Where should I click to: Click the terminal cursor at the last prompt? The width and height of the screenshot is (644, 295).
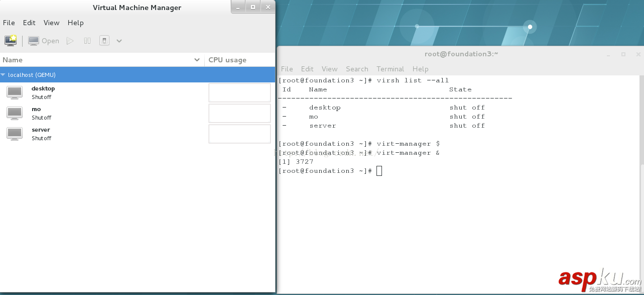379,171
